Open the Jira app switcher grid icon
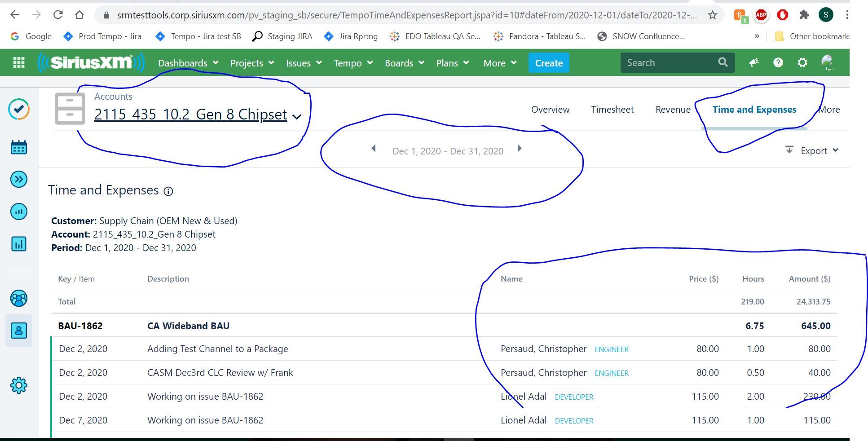The width and height of the screenshot is (868, 441). pyautogui.click(x=19, y=63)
